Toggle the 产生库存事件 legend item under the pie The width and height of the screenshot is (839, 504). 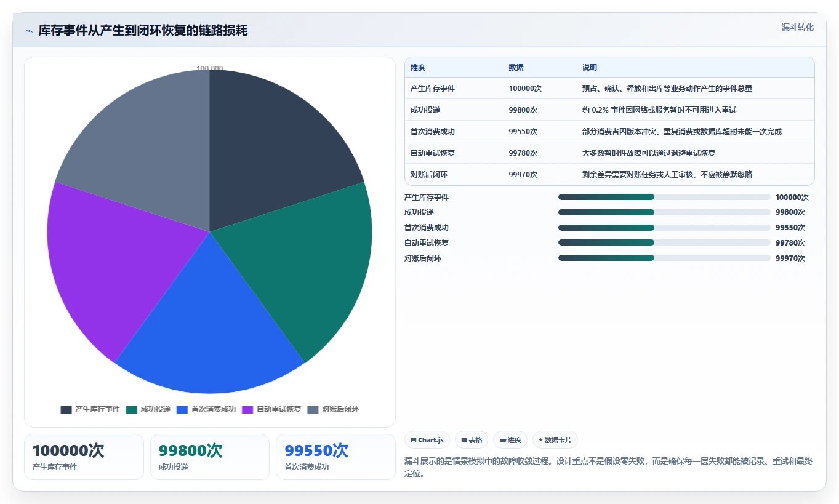90,409
